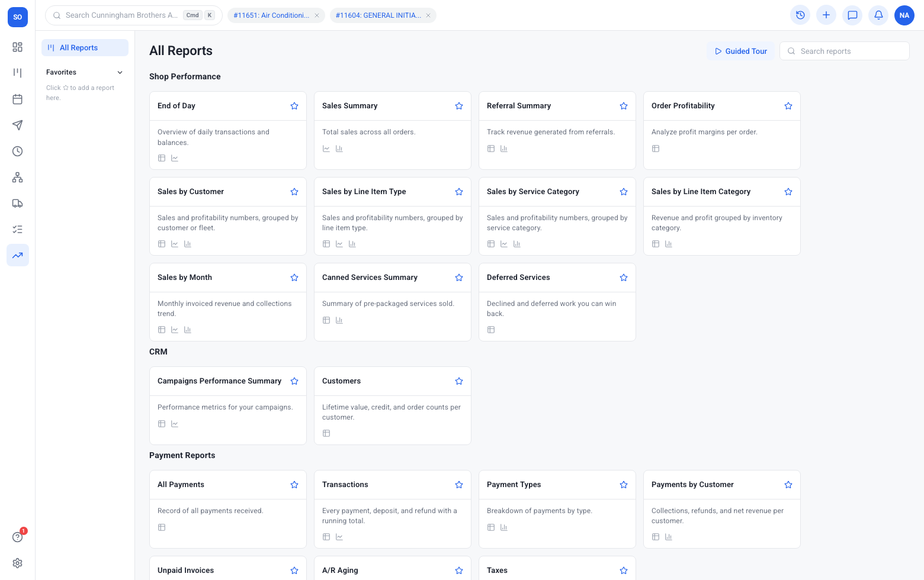Open the recent history icon in the top bar
This screenshot has width=924, height=580.
tap(800, 15)
